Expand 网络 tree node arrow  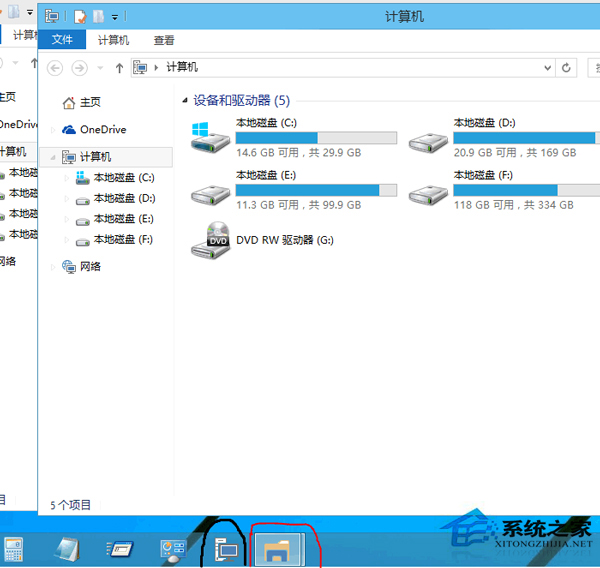[53, 267]
